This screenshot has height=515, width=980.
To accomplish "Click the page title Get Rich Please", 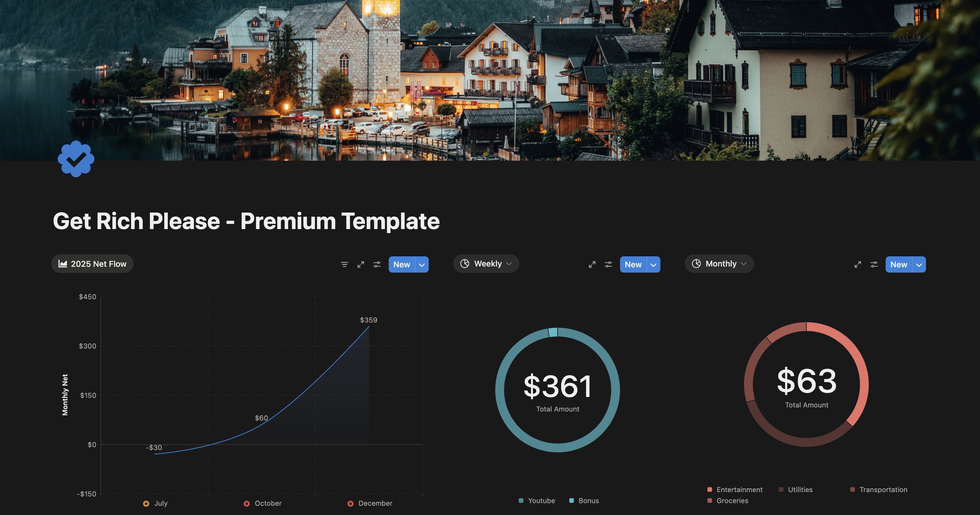I will pos(246,221).
